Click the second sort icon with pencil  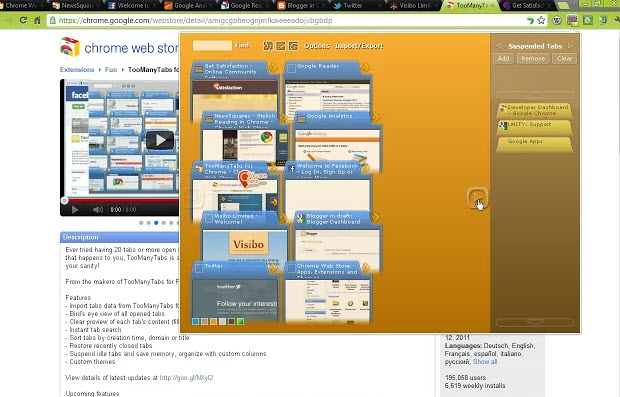(281, 46)
